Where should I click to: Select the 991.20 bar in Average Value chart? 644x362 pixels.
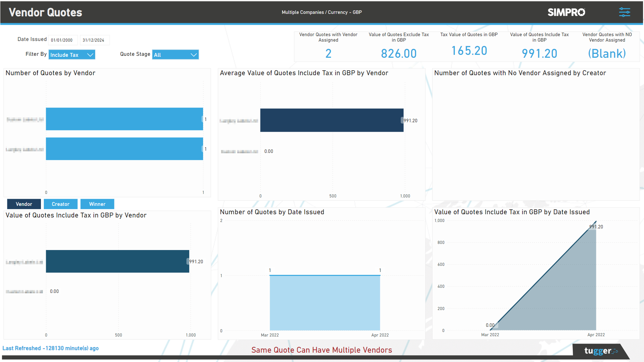point(331,120)
